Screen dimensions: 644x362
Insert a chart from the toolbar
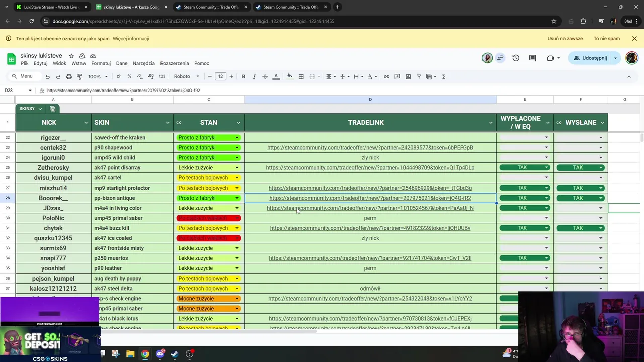coord(408,76)
